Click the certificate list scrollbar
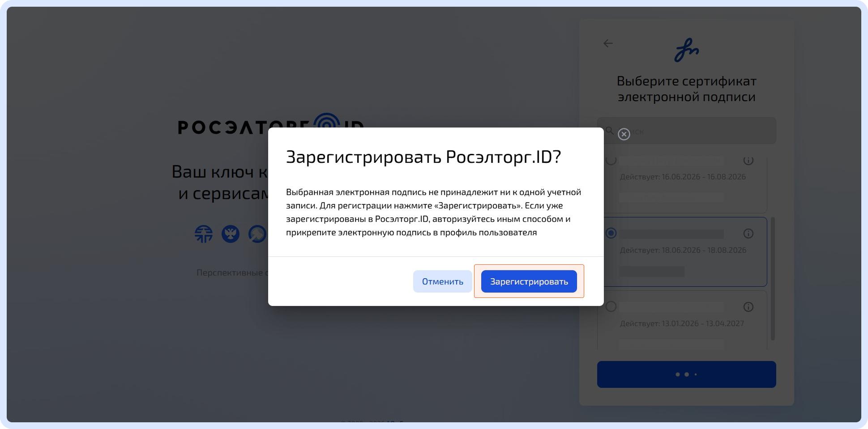The width and height of the screenshot is (868, 429). pos(773,279)
